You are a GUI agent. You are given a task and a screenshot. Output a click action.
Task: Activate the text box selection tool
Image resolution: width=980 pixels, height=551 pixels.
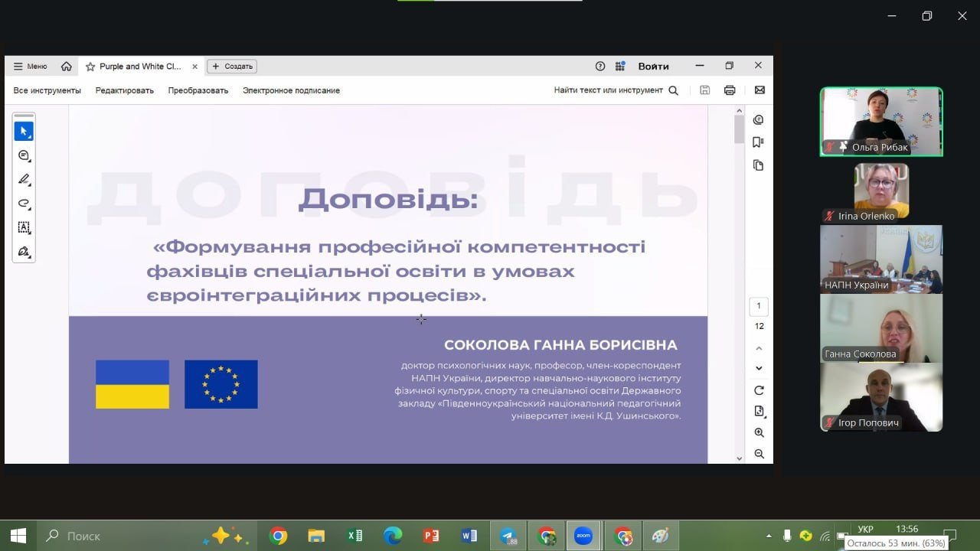point(24,227)
